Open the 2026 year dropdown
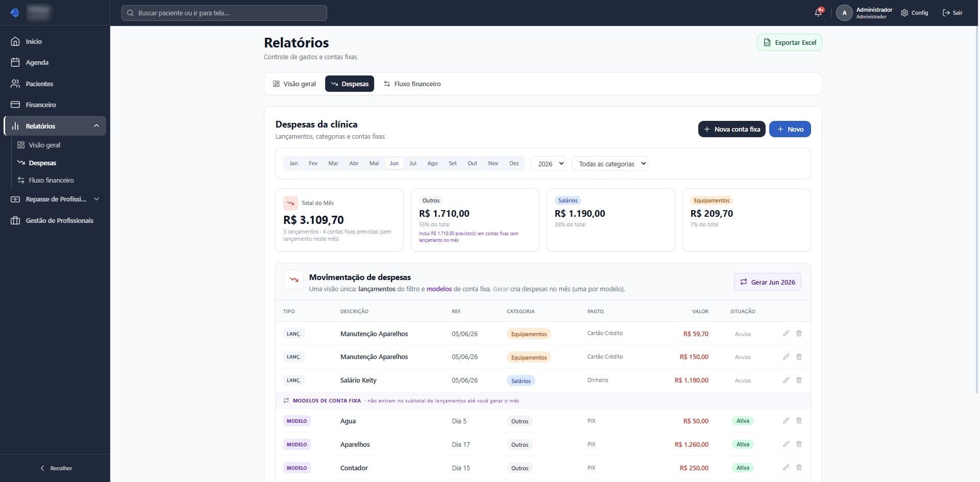Viewport: 980px width, 482px height. [x=548, y=164]
